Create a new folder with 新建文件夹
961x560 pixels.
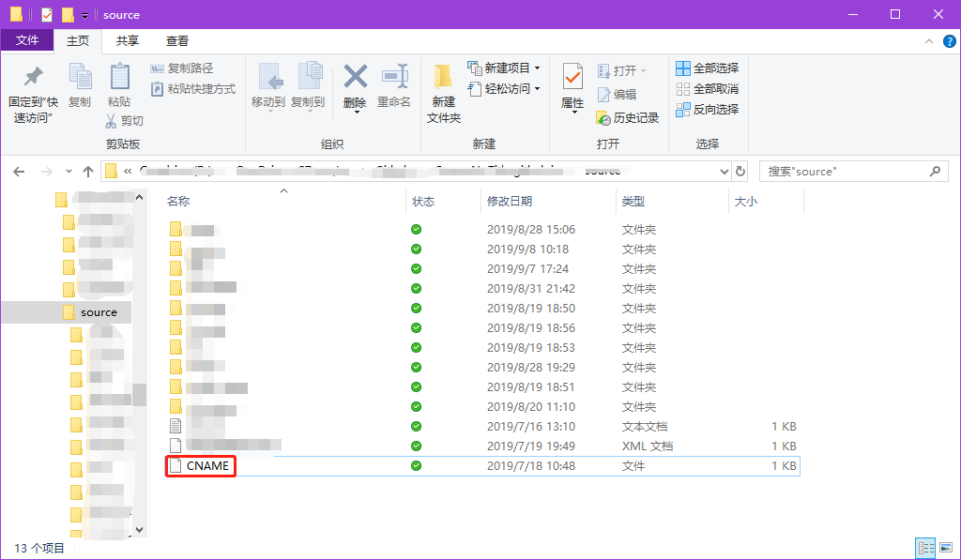click(443, 91)
